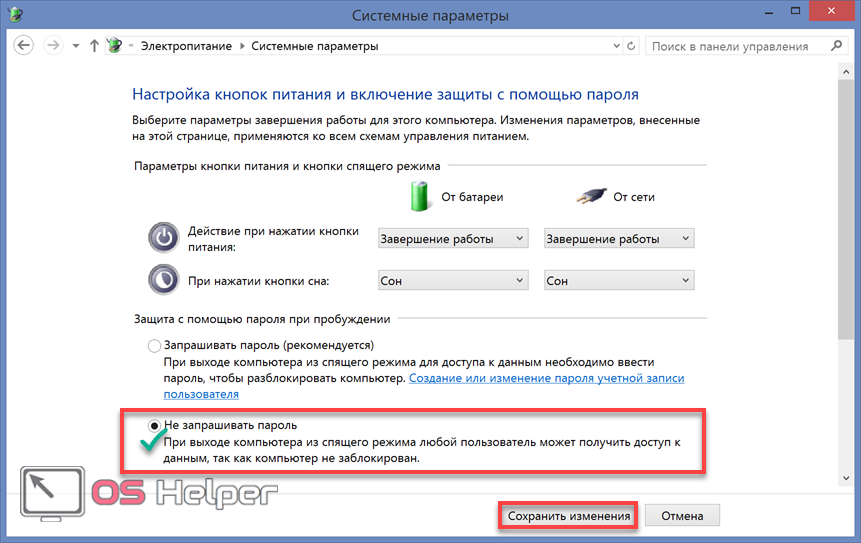Click the scrollbar down arrow

(x=846, y=478)
